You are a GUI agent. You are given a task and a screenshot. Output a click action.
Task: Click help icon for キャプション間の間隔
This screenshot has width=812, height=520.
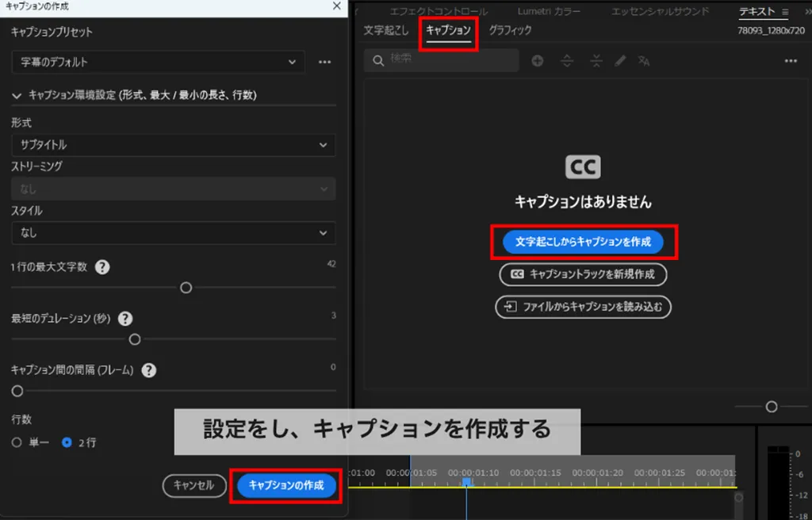(149, 370)
